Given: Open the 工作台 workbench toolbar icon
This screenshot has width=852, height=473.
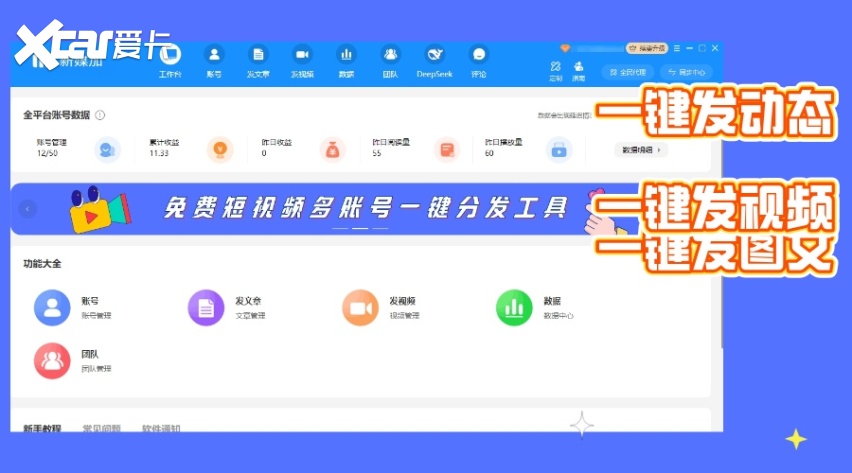Looking at the screenshot, I should click(170, 55).
